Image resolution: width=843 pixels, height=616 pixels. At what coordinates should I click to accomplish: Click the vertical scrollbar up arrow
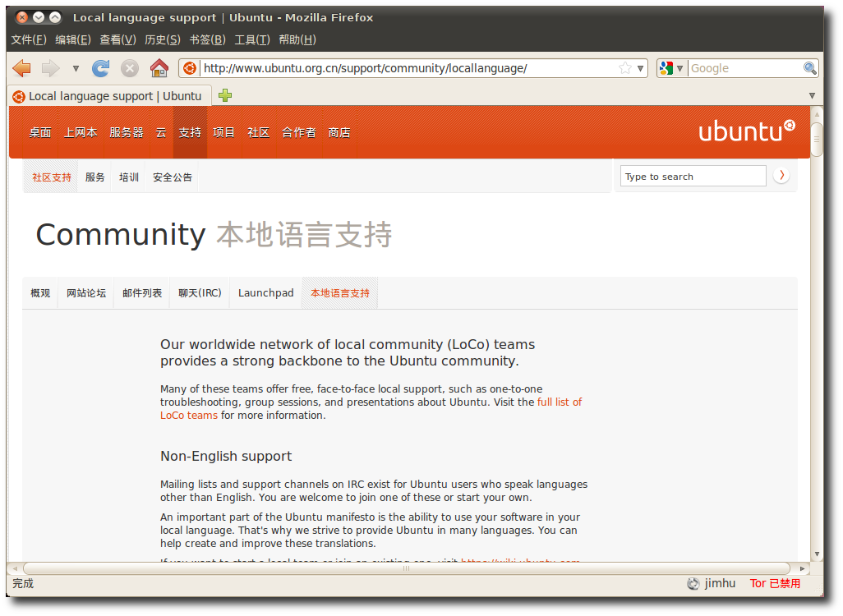click(817, 114)
